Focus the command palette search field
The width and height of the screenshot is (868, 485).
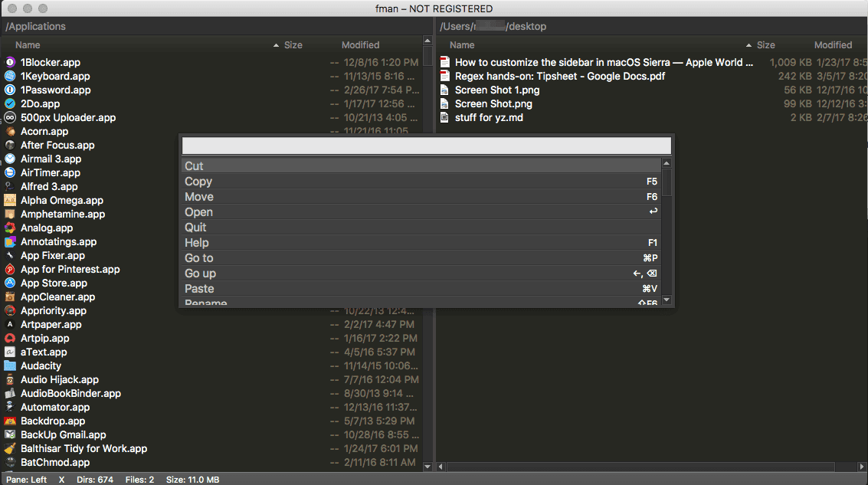click(426, 146)
